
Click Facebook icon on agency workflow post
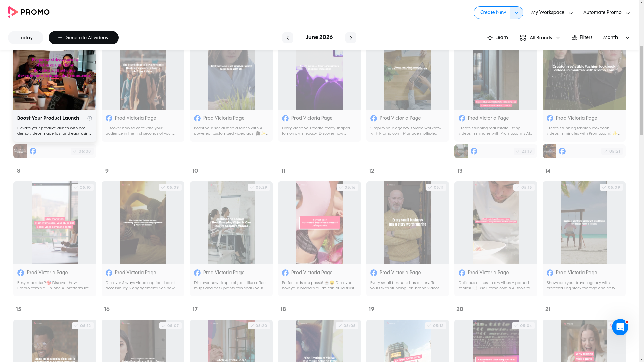coord(374,118)
